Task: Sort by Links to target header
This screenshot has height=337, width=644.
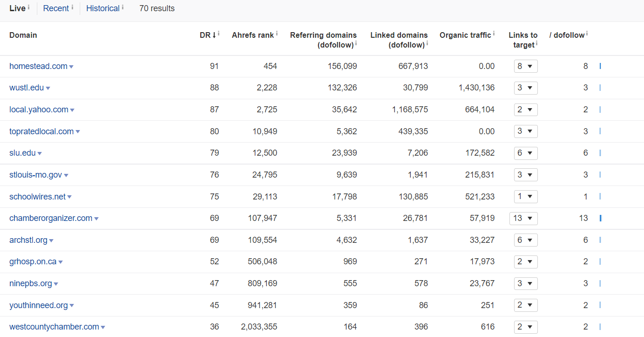Action: pos(523,40)
